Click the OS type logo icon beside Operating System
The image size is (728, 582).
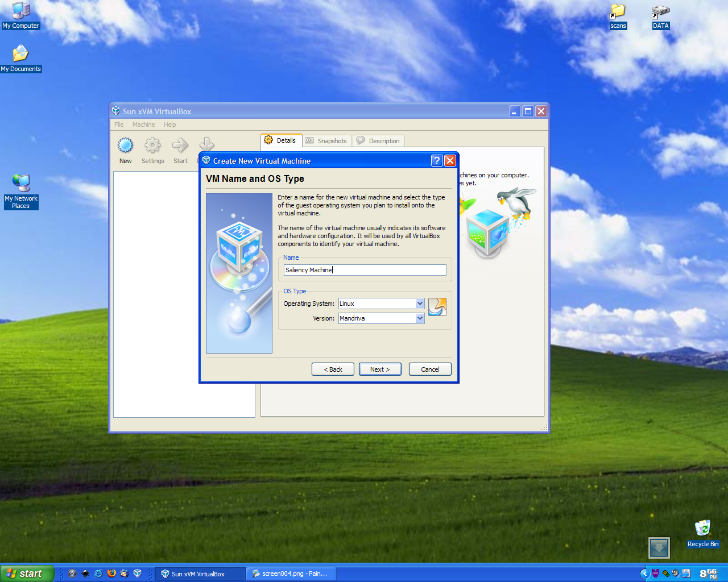pos(437,307)
